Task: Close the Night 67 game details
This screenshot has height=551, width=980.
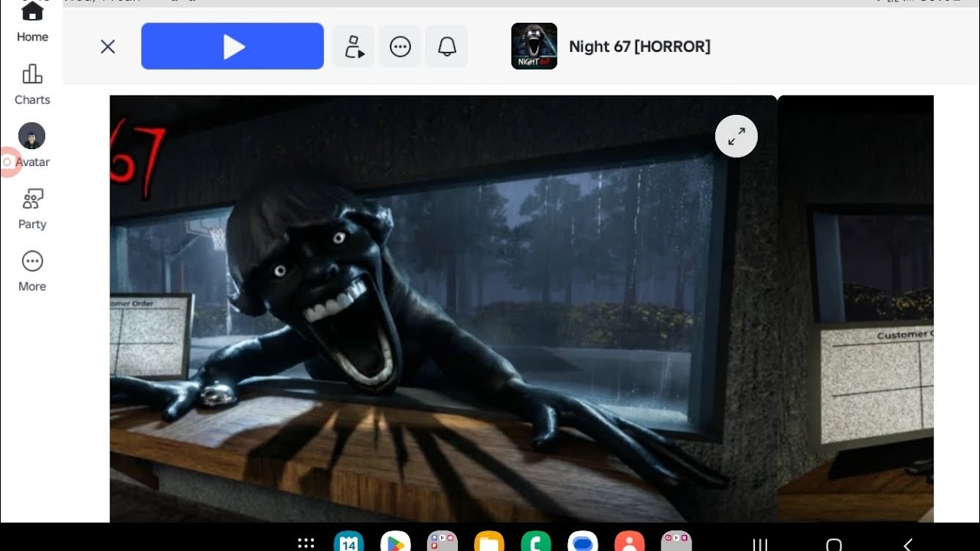Action: (x=108, y=47)
